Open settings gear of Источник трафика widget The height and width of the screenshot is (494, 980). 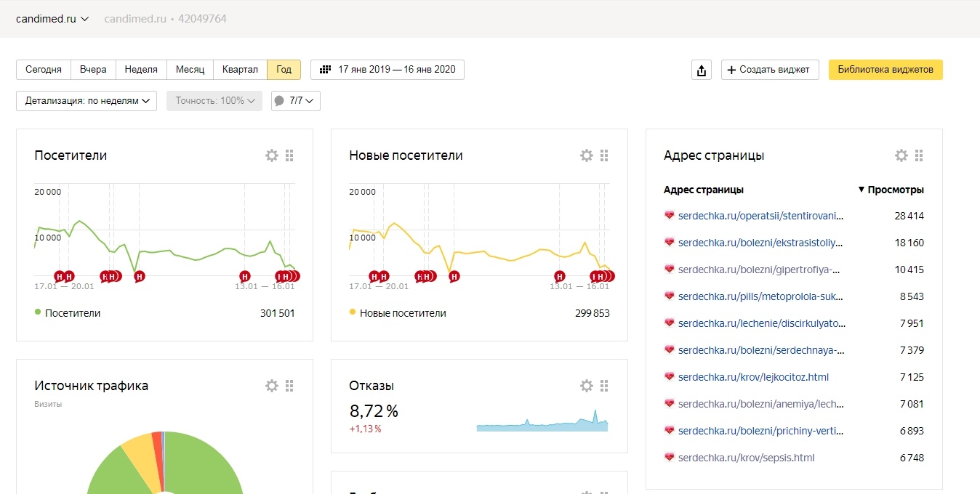(272, 386)
